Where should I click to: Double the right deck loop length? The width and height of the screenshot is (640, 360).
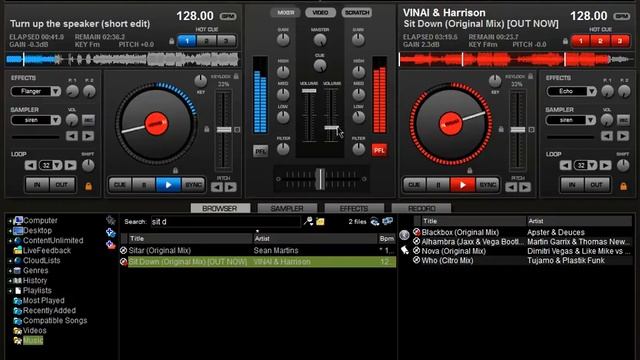[x=605, y=165]
